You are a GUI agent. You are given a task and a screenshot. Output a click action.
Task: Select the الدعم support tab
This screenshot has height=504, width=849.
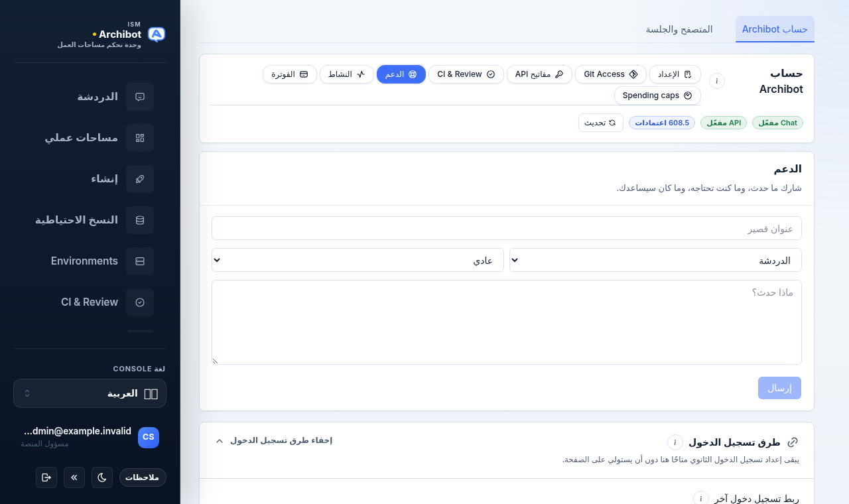click(x=401, y=74)
